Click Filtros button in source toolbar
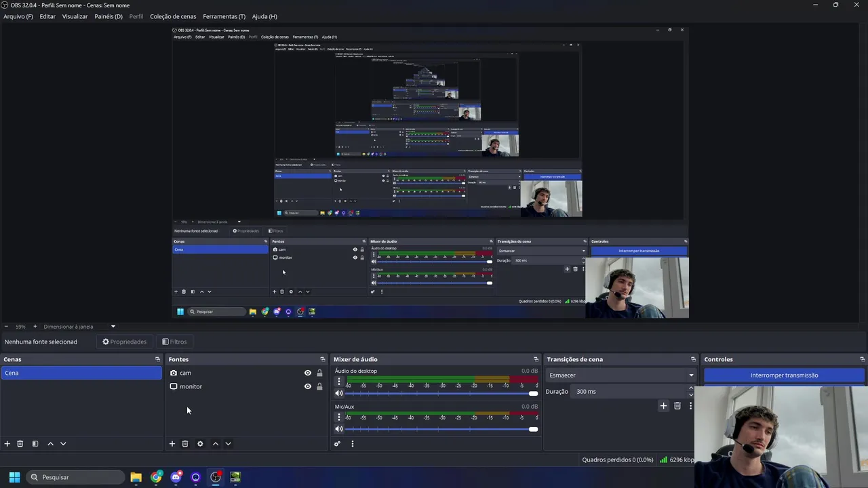The image size is (868, 488). pyautogui.click(x=174, y=342)
